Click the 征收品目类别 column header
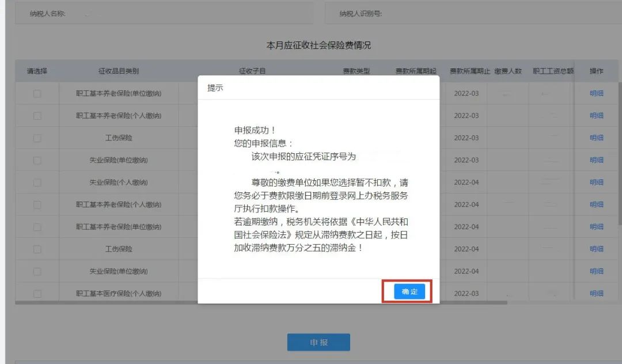622x364 pixels. pyautogui.click(x=119, y=71)
